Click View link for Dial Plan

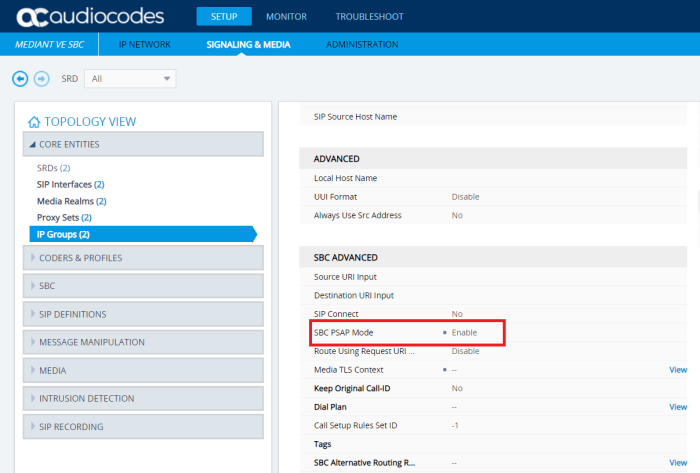(677, 407)
